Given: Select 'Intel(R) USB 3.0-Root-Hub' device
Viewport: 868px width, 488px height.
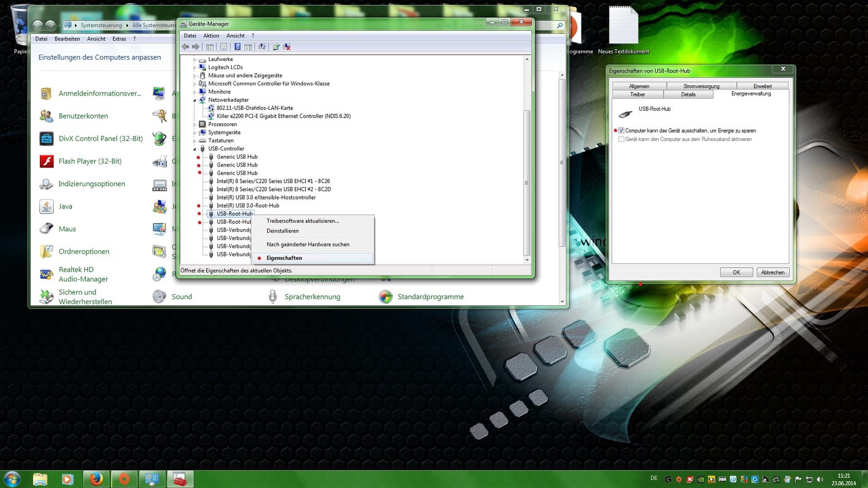Looking at the screenshot, I should coord(248,206).
